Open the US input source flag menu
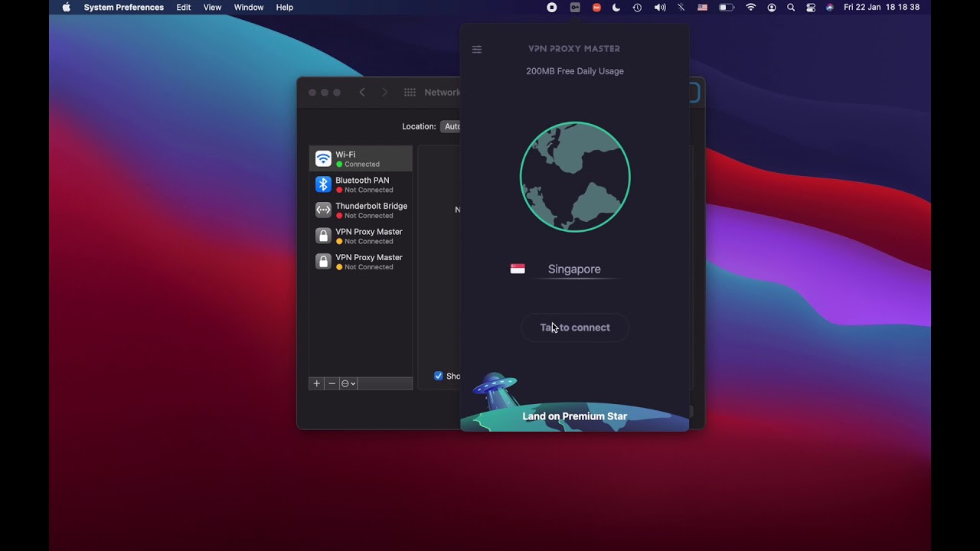980x551 pixels. [x=702, y=7]
